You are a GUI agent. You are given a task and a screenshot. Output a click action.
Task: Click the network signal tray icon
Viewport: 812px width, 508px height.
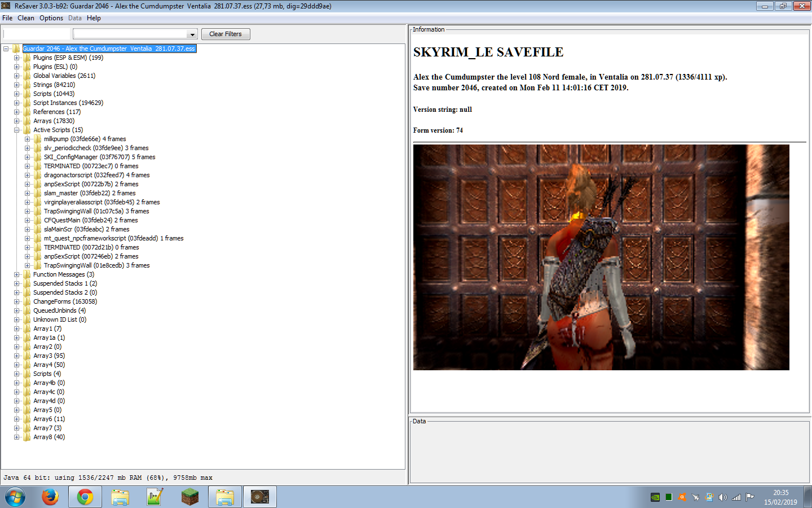[736, 497]
